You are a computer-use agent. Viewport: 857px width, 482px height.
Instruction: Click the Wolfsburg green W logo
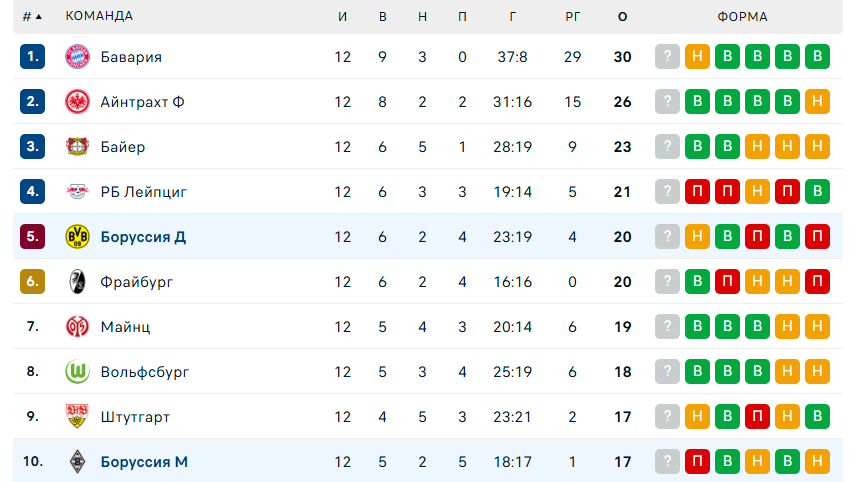click(x=77, y=372)
